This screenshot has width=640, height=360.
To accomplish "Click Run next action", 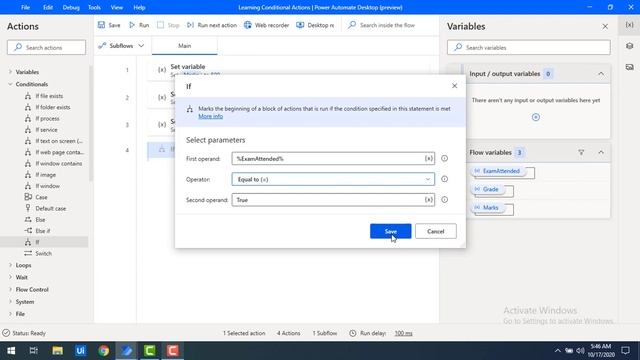I will (212, 25).
